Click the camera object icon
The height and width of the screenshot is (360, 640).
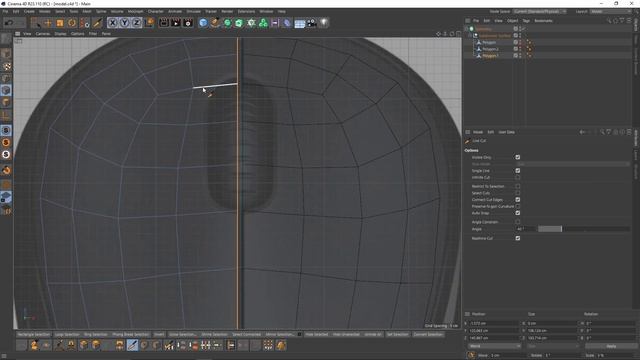[312, 23]
